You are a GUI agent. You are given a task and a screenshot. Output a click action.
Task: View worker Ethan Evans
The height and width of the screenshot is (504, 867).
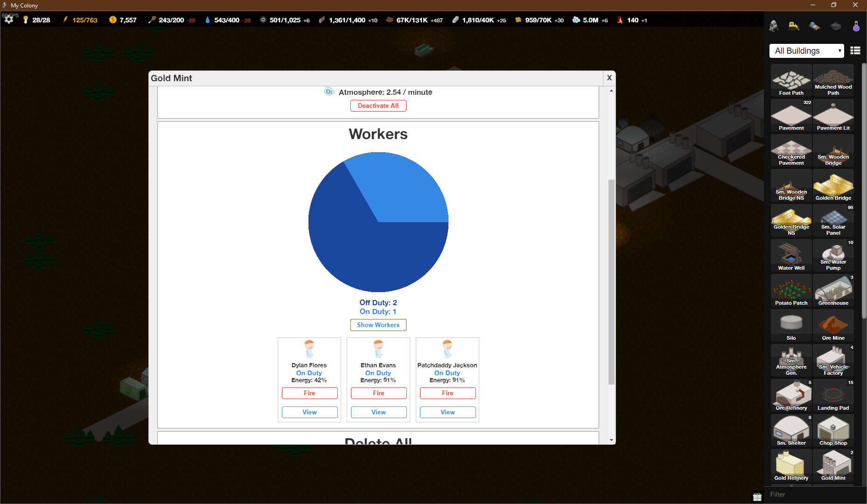tap(379, 412)
